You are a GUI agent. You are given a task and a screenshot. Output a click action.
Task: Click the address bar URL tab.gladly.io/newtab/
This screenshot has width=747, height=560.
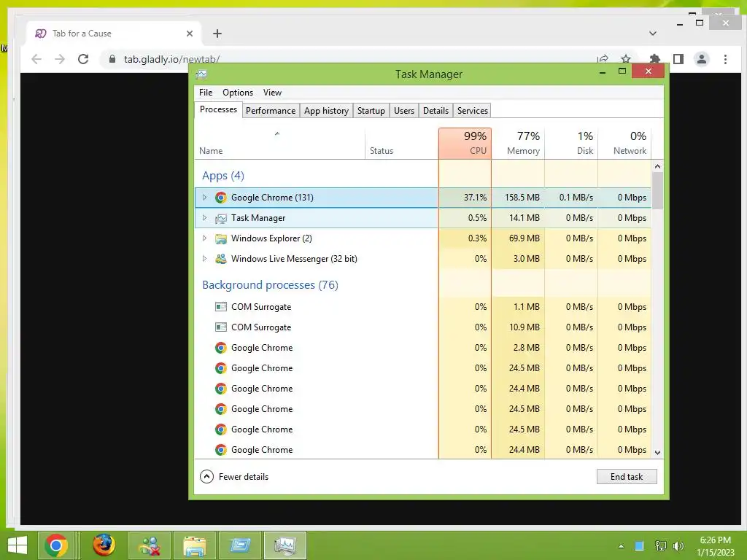[x=171, y=59]
